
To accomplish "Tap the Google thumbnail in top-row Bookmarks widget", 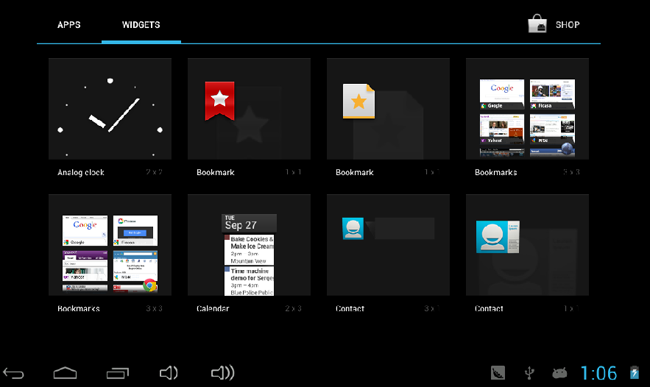I will [502, 94].
